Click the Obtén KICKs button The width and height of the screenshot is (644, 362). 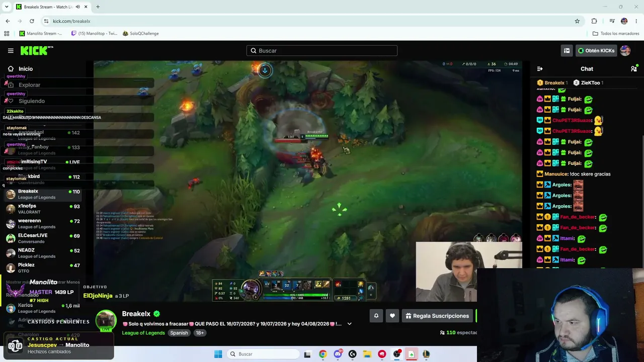[596, 50]
